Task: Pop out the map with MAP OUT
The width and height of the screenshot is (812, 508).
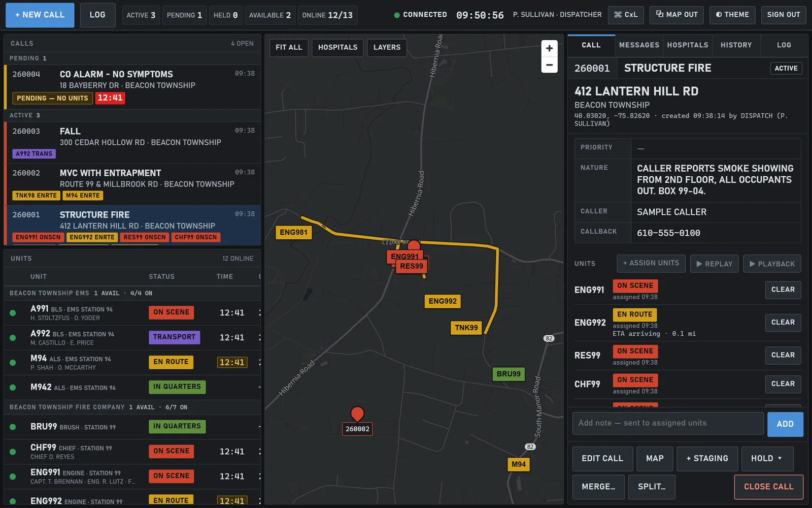Action: [676, 15]
